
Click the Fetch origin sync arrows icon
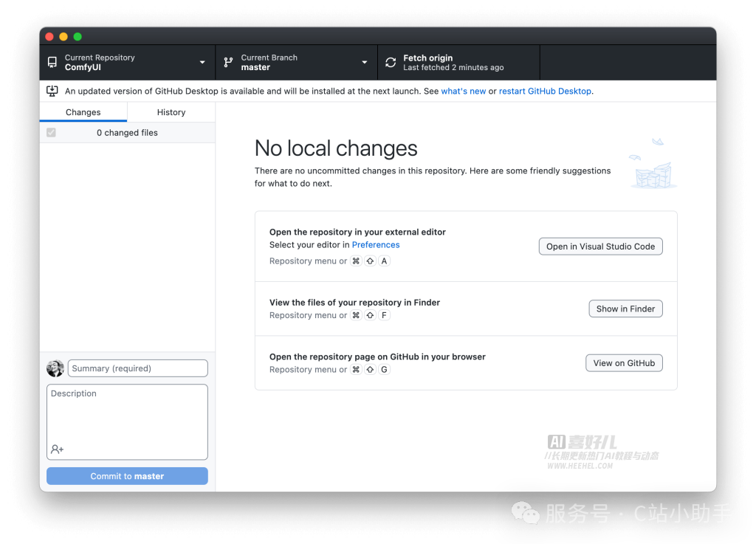coord(391,62)
